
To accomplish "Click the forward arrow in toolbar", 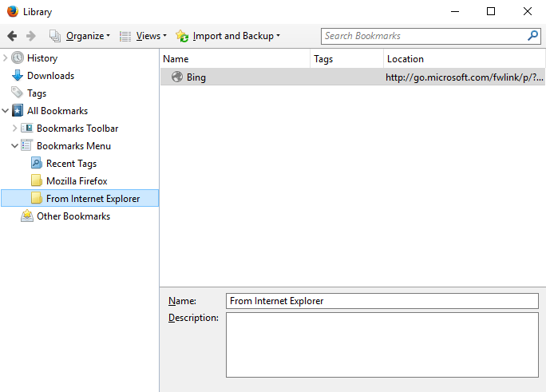I will coord(31,36).
